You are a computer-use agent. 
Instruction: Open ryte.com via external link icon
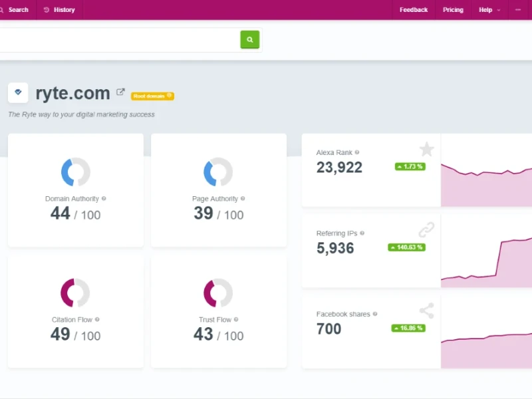(120, 92)
